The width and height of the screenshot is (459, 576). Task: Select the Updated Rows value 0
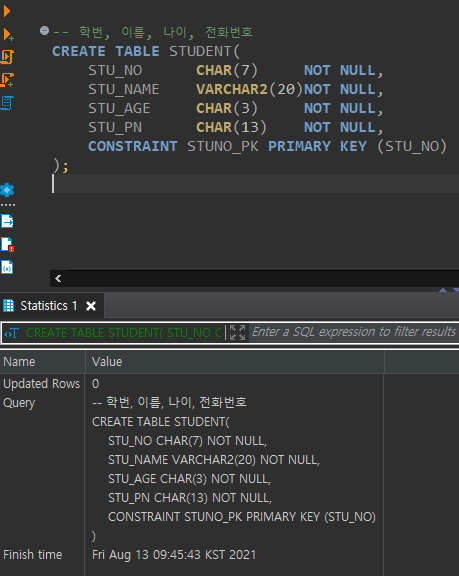(x=95, y=384)
